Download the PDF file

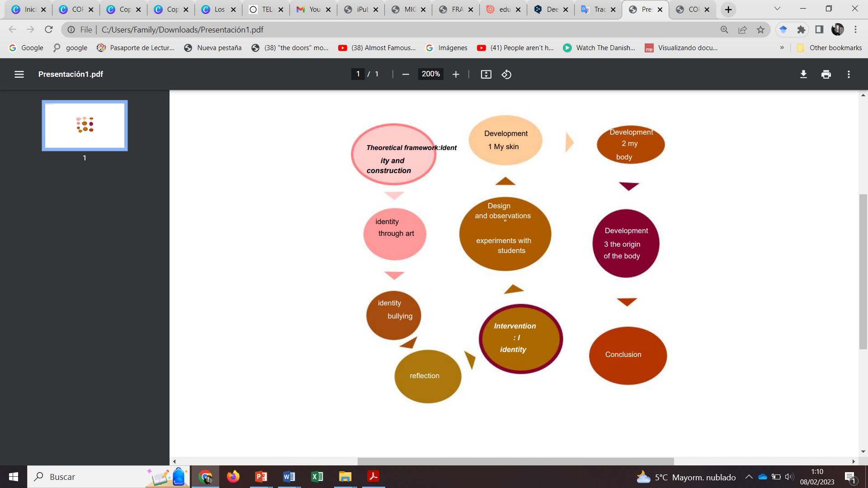pos(803,74)
